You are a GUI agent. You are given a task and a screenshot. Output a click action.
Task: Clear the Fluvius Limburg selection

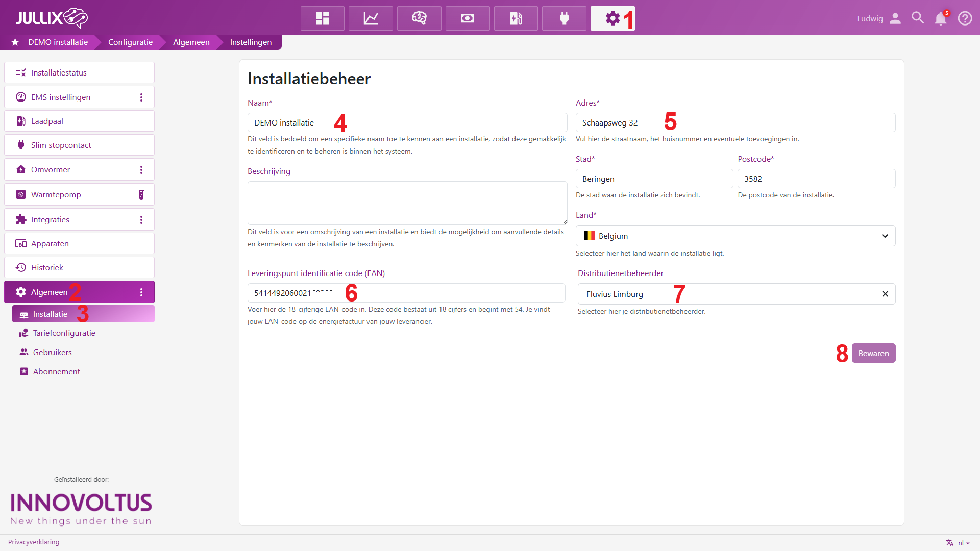pyautogui.click(x=885, y=294)
